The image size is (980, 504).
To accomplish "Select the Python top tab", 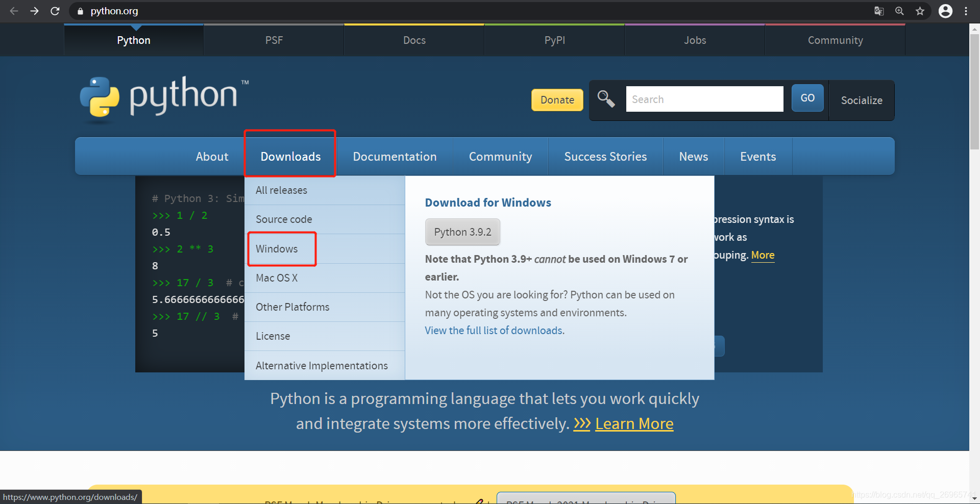I will click(134, 40).
